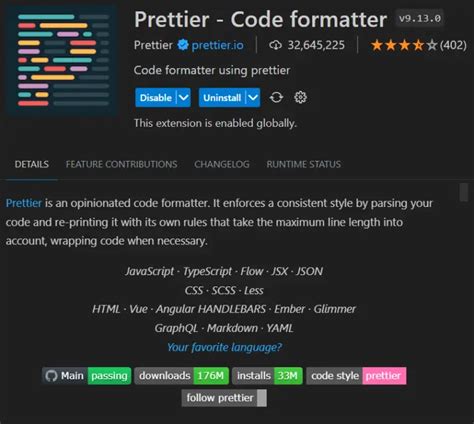The height and width of the screenshot is (424, 474).
Task: Open the prettier.io publisher link
Action: (217, 45)
